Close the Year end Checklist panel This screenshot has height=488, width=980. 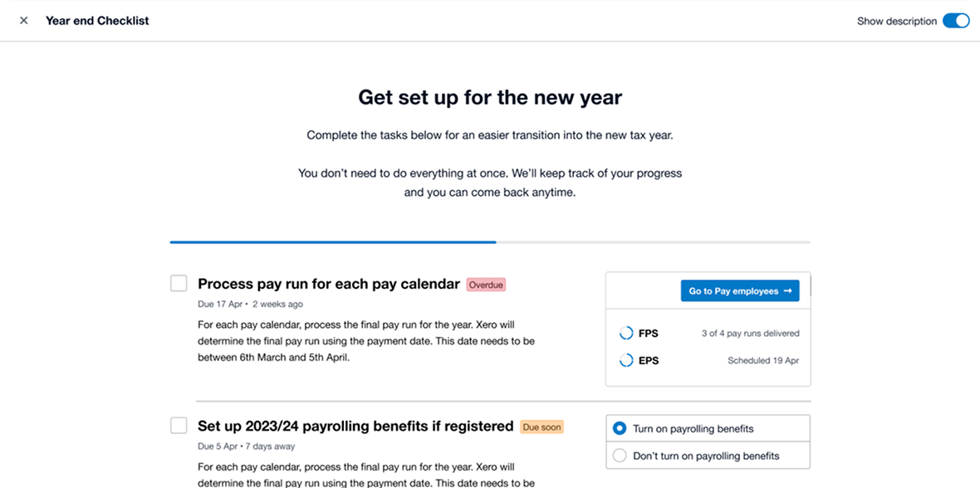(23, 21)
